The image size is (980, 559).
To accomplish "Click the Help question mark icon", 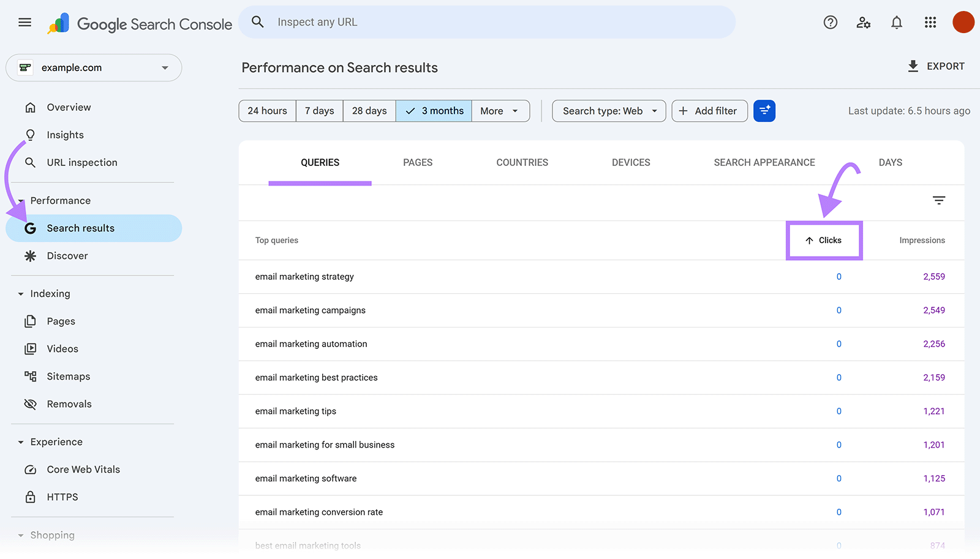I will [831, 22].
